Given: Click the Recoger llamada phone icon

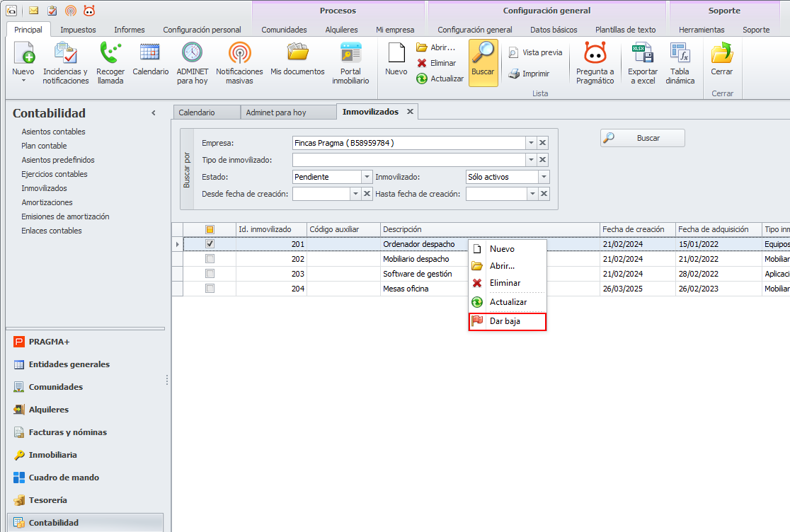Looking at the screenshot, I should [110, 54].
